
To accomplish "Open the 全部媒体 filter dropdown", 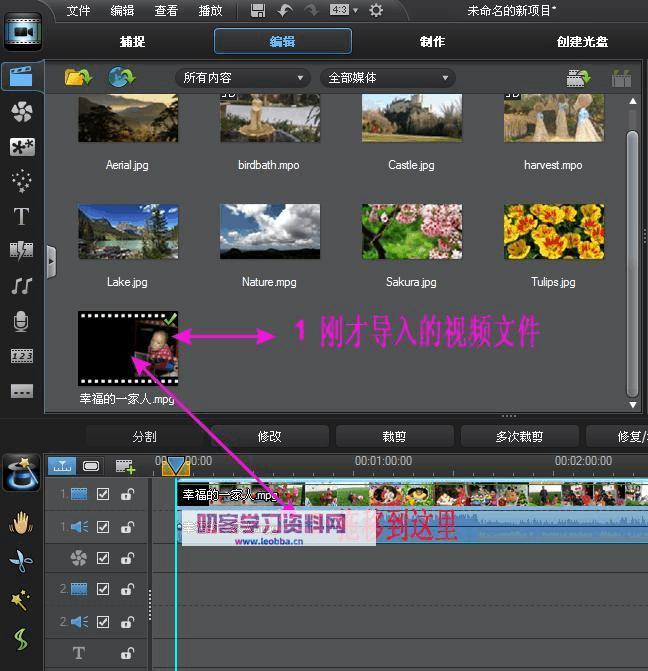I will pyautogui.click(x=387, y=78).
